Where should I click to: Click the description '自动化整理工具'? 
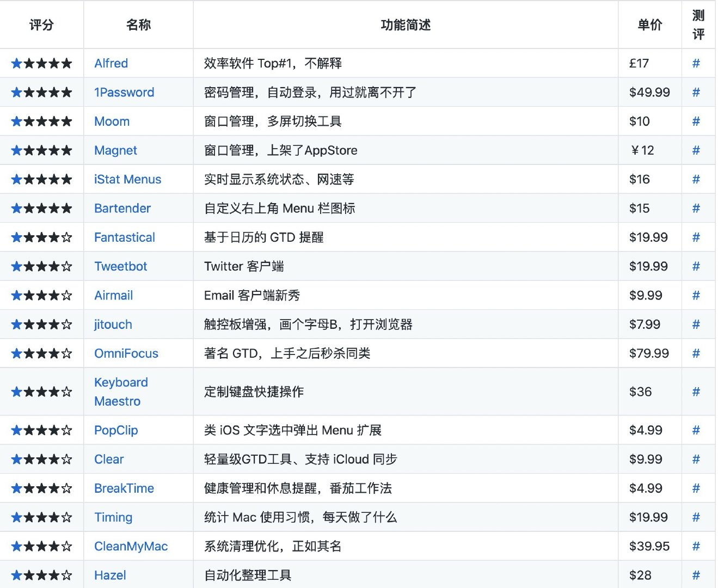coord(248,575)
